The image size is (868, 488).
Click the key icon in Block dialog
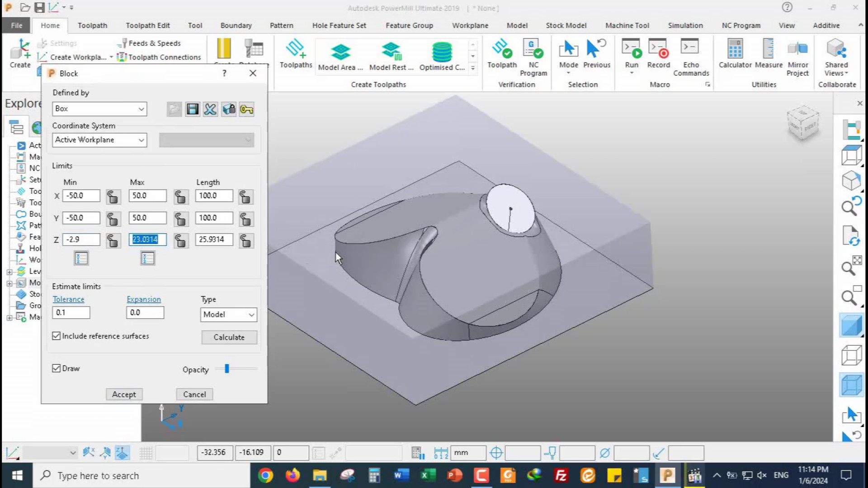[x=246, y=109]
